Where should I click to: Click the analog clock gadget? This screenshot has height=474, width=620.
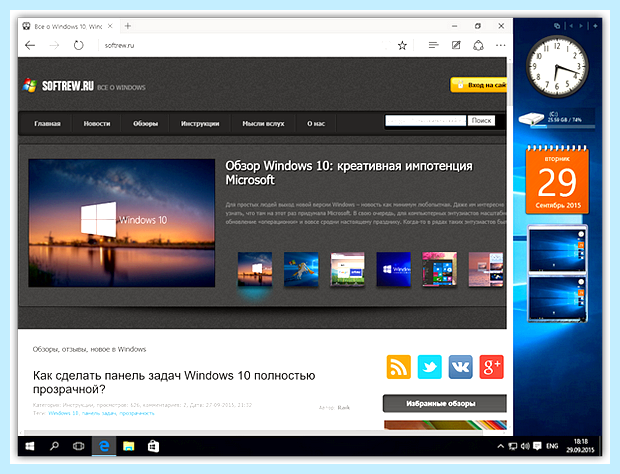click(x=557, y=66)
